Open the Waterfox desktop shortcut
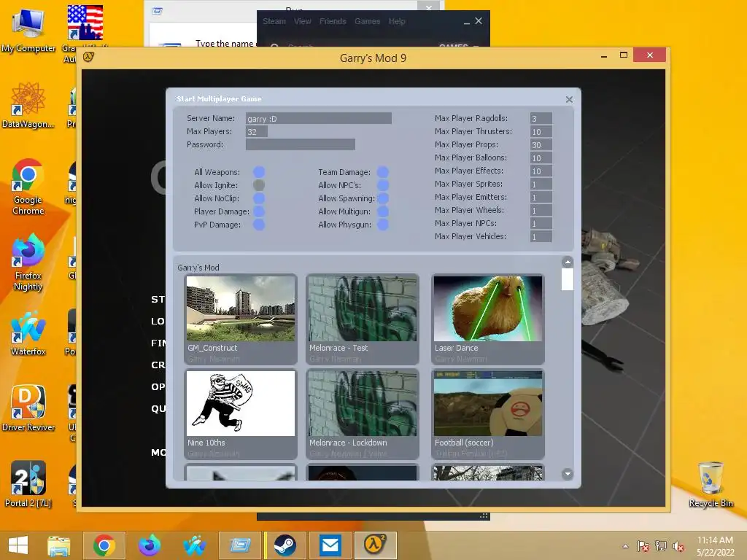 point(28,333)
